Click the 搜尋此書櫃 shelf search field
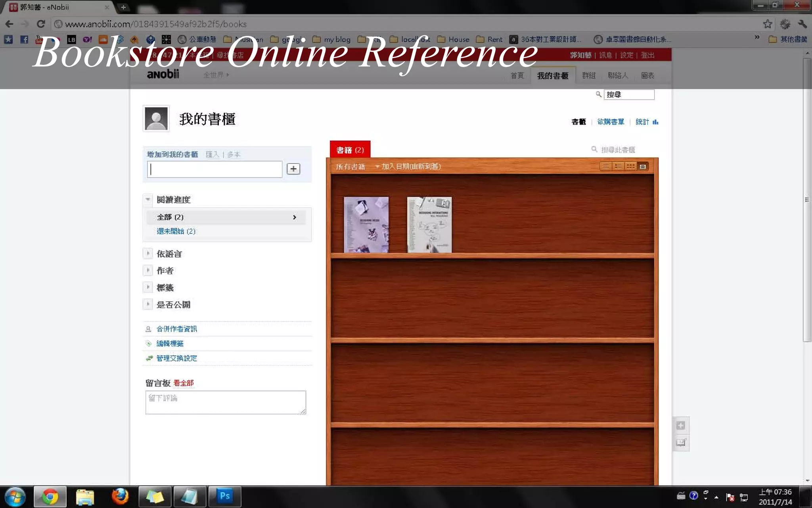Screen dimensions: 812x508 pos(618,150)
